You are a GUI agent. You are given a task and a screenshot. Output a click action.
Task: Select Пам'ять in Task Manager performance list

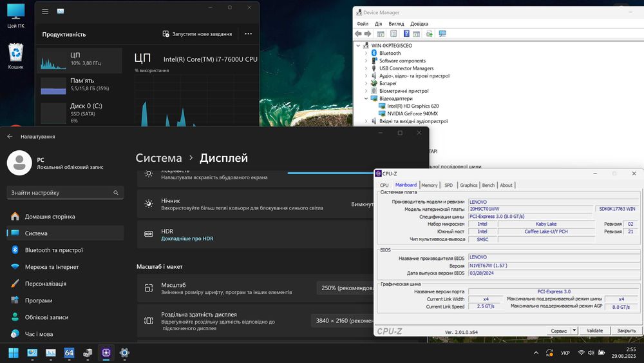(80, 85)
